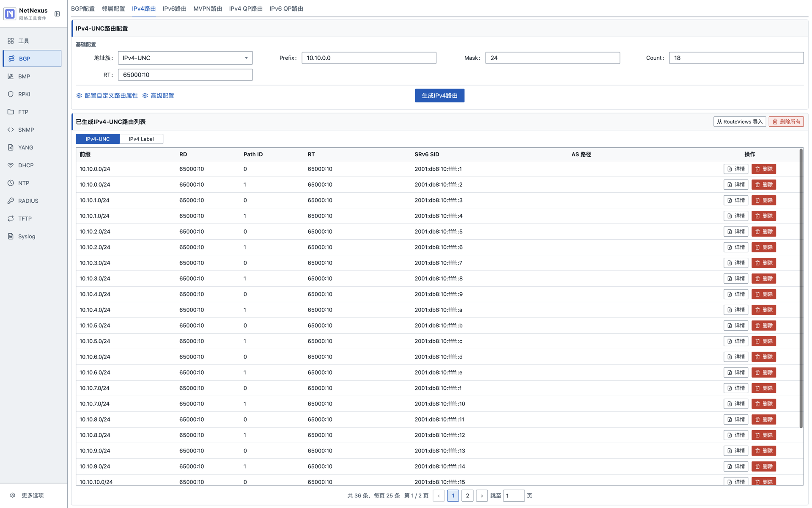Click SRv6 SID cell 2001:db8:10:ffff::13
This screenshot has height=508, width=812.
(440, 451)
